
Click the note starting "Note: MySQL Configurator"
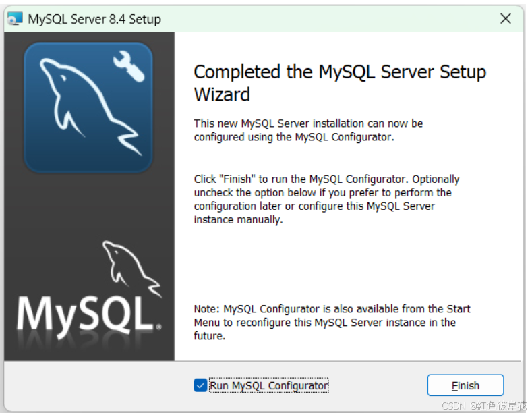[332, 322]
